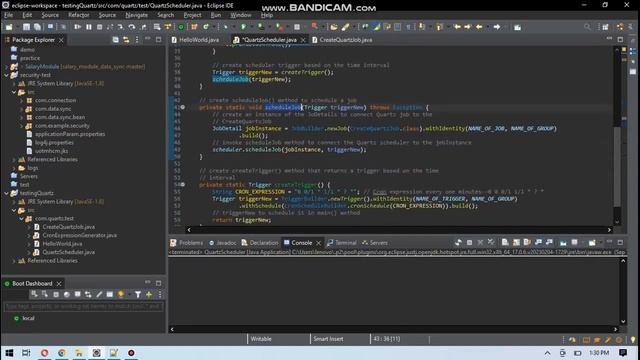
Task: Click the debug Suspend (pause) toolbar icon
Action: click(x=89, y=27)
